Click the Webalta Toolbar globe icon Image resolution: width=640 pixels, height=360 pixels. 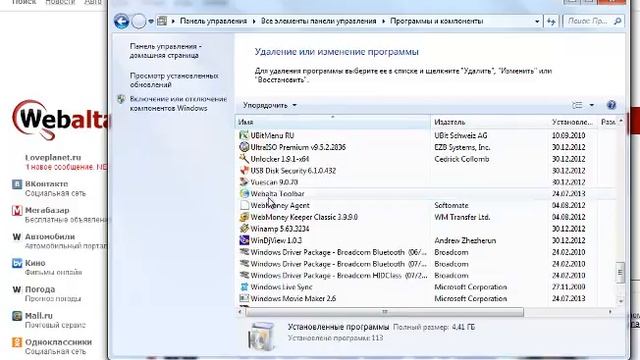tap(244, 193)
